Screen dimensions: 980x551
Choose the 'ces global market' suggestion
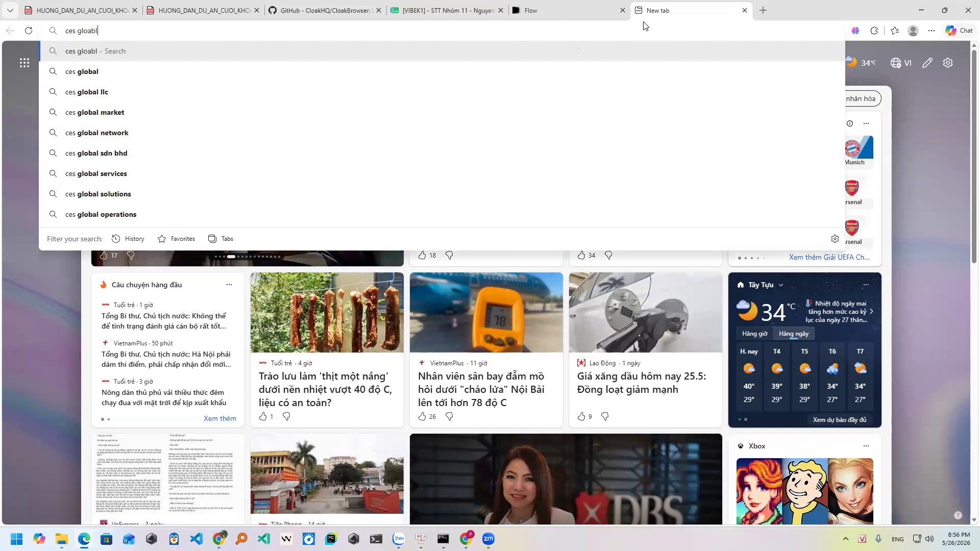pyautogui.click(x=442, y=112)
